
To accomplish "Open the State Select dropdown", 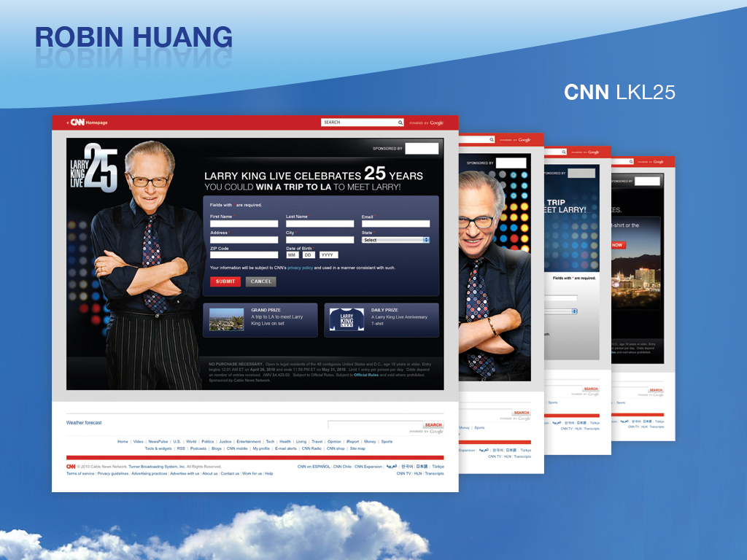I will click(395, 240).
